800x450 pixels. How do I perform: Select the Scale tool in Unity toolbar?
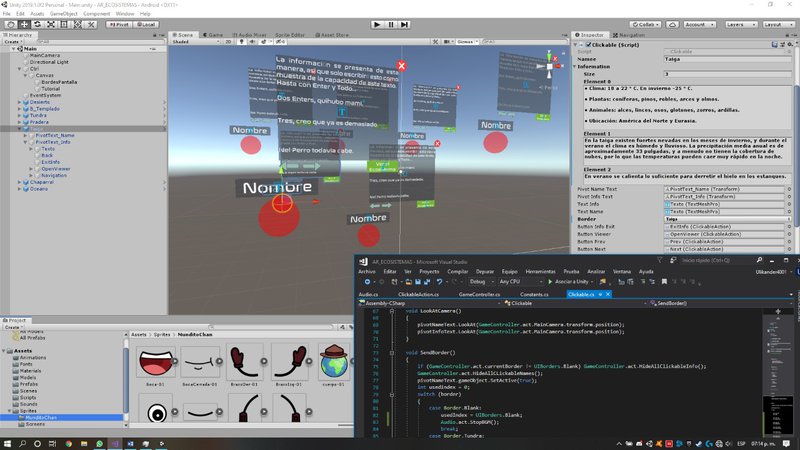50,23
